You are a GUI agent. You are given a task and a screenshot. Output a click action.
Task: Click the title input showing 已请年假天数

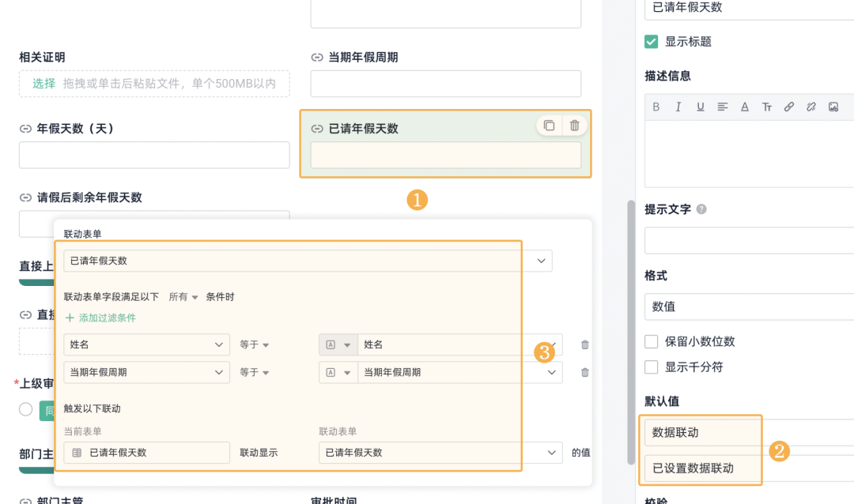click(x=750, y=8)
